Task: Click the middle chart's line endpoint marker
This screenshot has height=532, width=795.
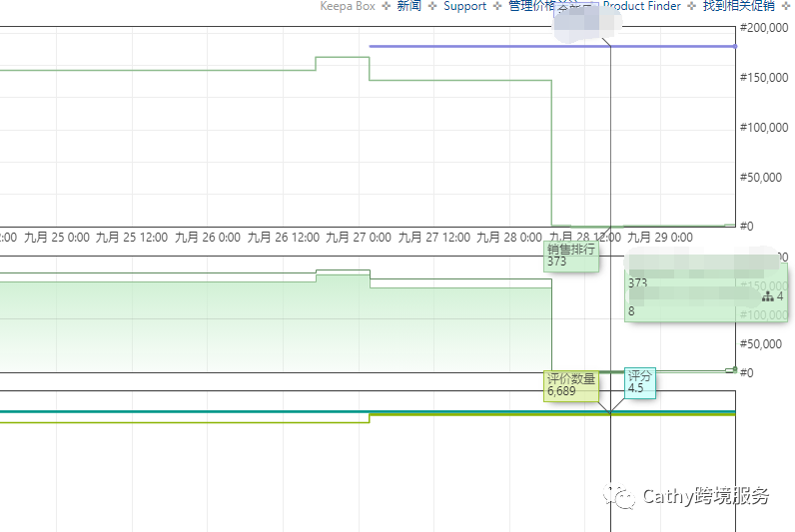Action: click(735, 370)
